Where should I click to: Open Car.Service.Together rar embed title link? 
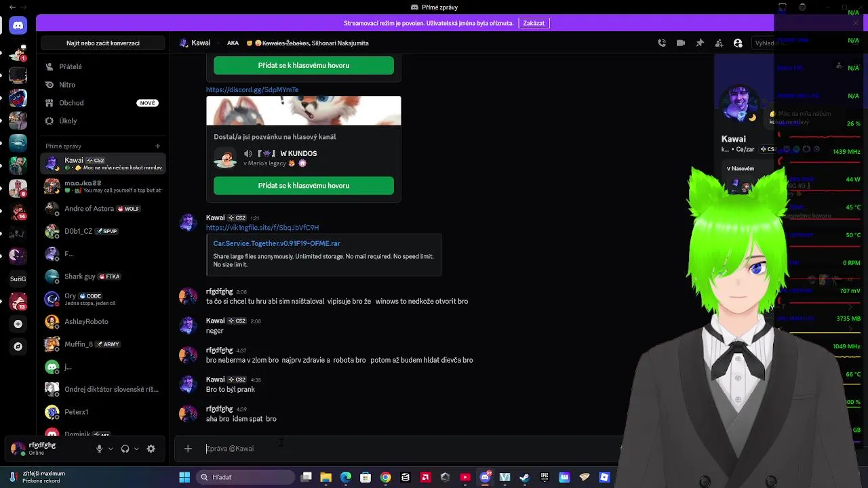click(277, 243)
